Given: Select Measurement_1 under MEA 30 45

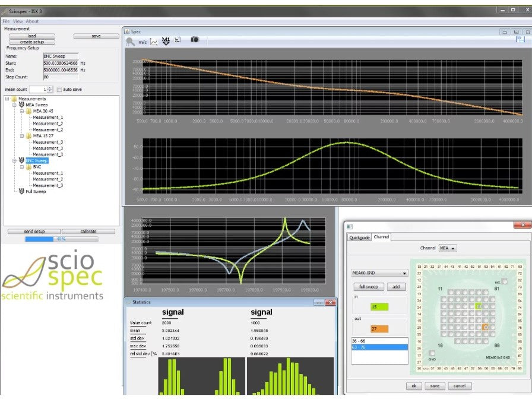Looking at the screenshot, I should (48, 118).
